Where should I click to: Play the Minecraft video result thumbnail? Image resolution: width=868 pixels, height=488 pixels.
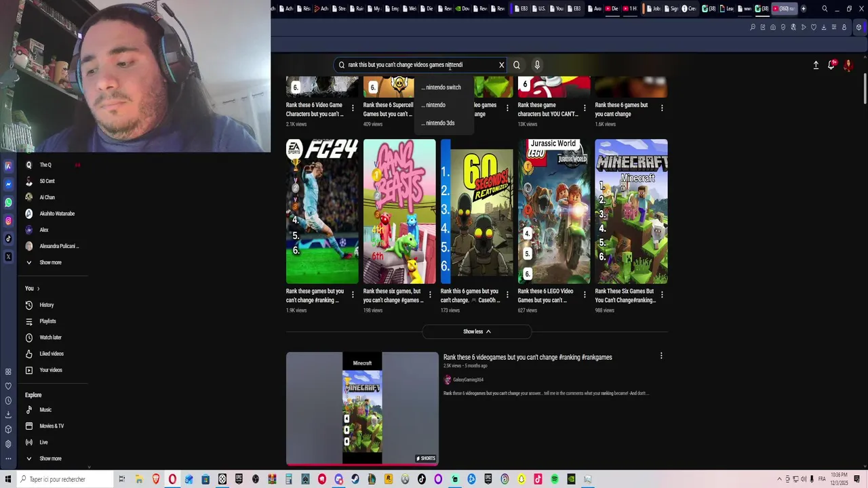(x=362, y=409)
